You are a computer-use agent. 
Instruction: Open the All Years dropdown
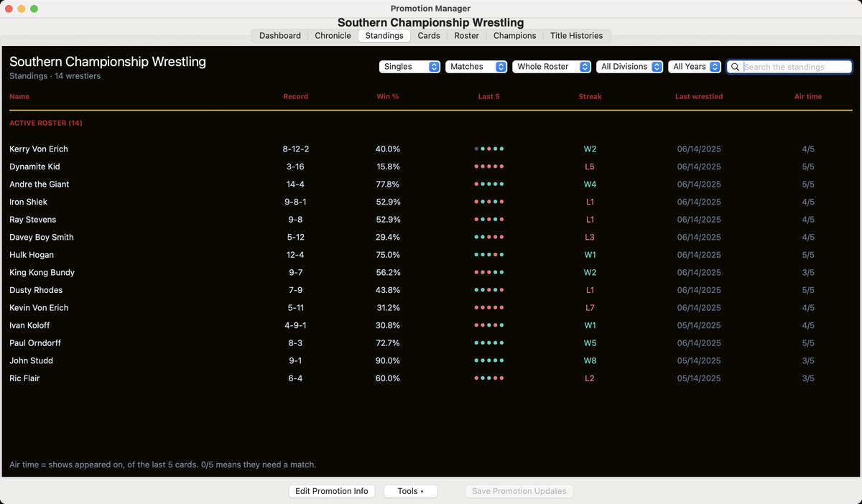tap(695, 67)
